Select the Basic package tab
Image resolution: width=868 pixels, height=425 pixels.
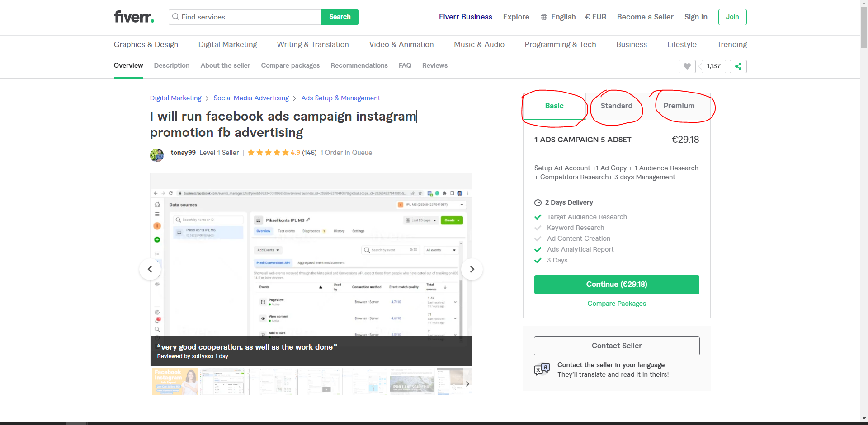[554, 106]
